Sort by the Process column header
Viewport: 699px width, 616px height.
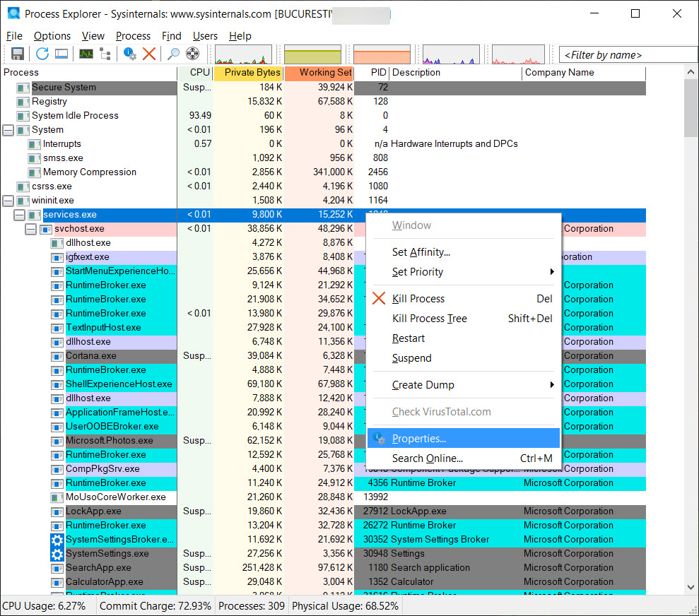89,73
